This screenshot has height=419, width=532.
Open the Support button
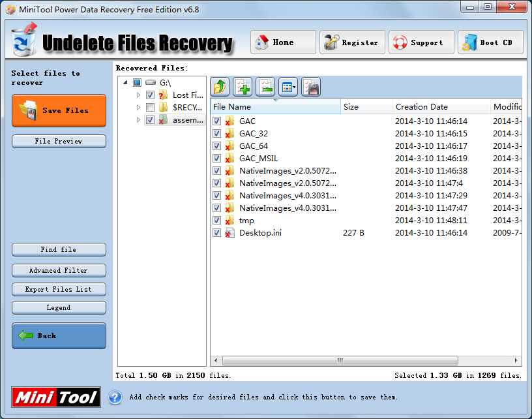tap(421, 42)
